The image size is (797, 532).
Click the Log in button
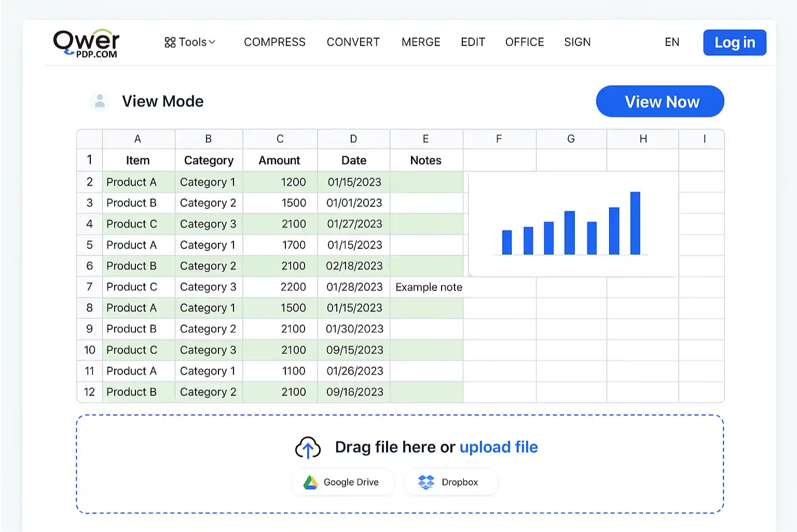tap(735, 43)
